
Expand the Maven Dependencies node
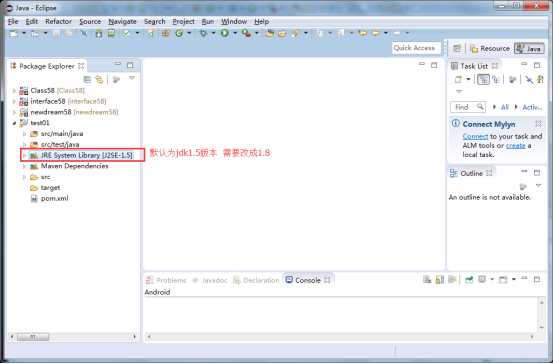pyautogui.click(x=24, y=166)
